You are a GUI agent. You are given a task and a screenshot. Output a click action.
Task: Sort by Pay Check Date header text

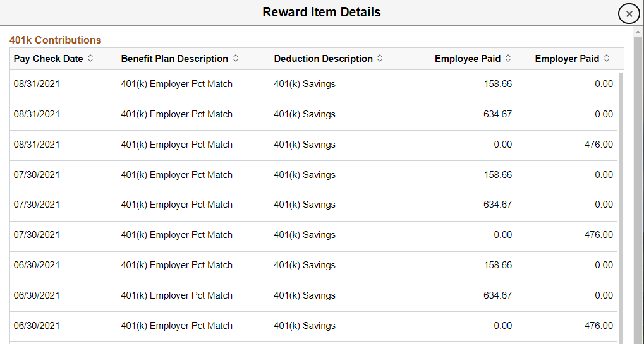coord(48,59)
